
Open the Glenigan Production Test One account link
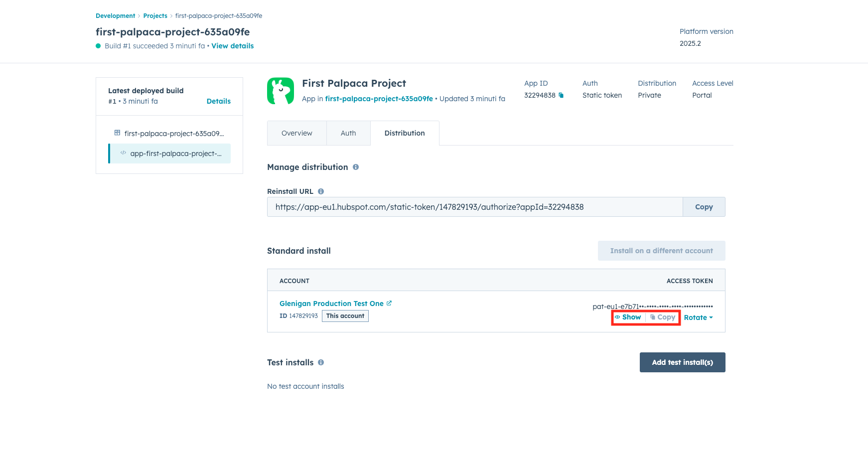[331, 303]
